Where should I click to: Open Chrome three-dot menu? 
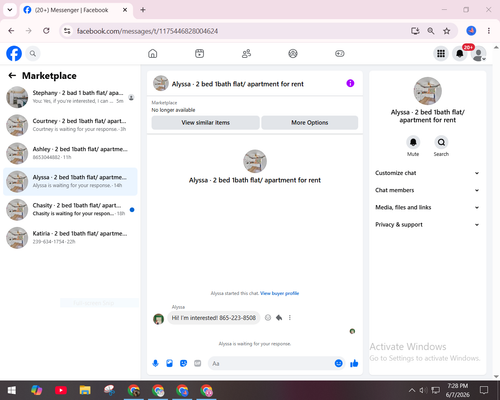489,31
